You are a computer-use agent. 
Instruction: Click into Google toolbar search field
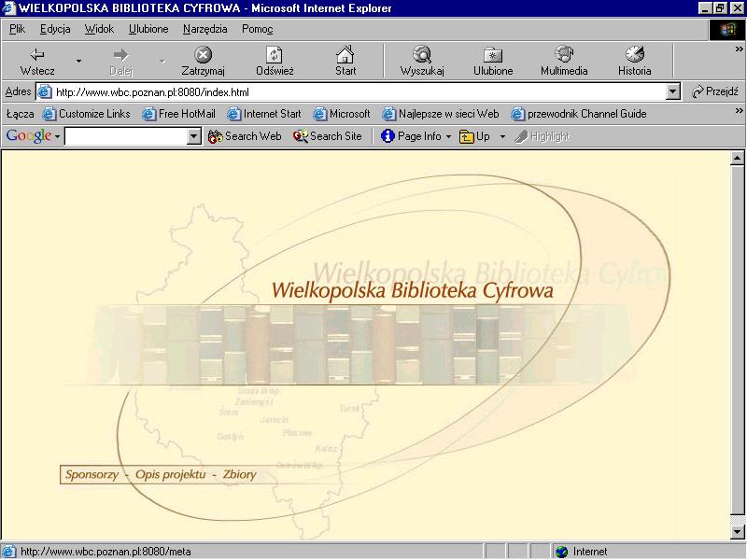point(126,136)
